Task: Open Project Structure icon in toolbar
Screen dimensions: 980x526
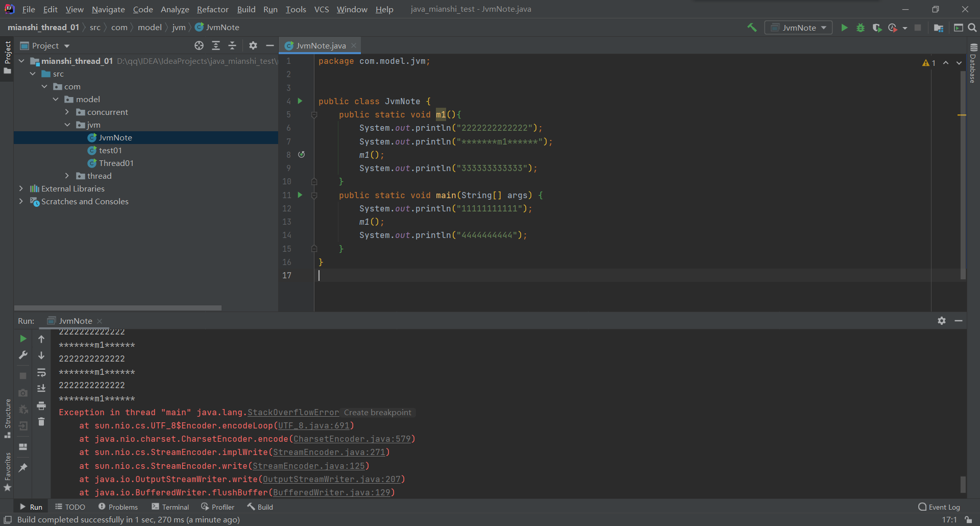Action: click(x=938, y=28)
